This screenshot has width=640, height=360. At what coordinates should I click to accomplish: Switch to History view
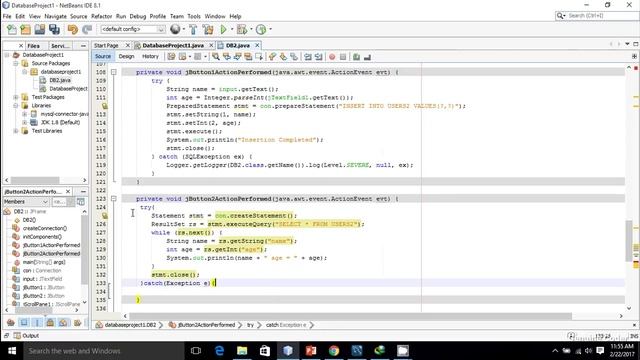[150, 57]
